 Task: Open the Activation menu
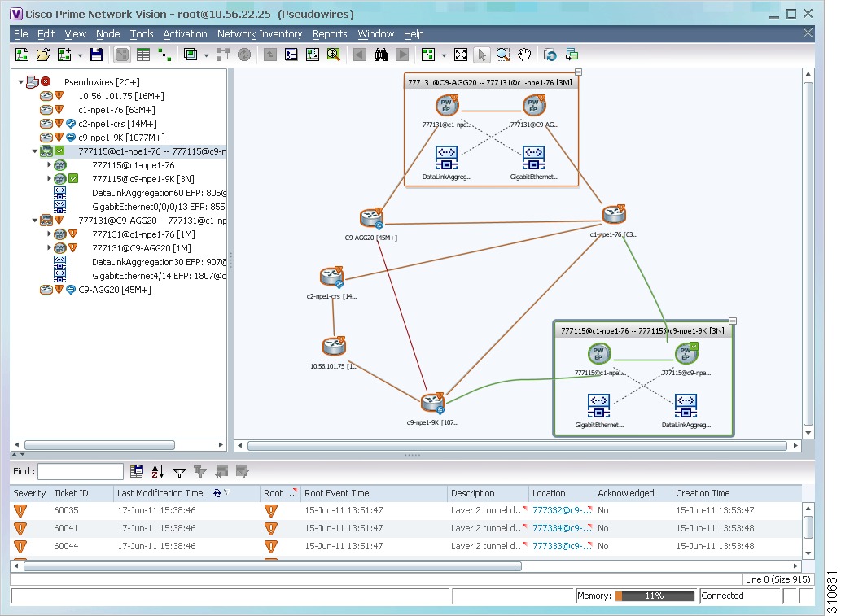point(185,34)
